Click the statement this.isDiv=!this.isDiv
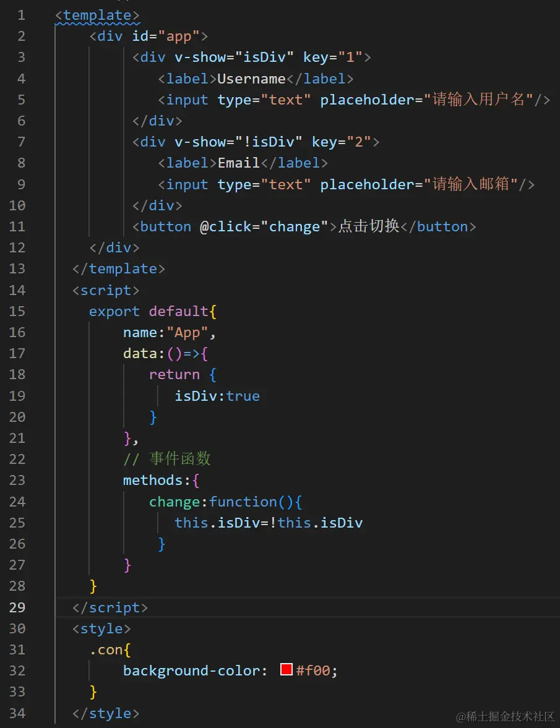560x728 pixels. point(269,523)
